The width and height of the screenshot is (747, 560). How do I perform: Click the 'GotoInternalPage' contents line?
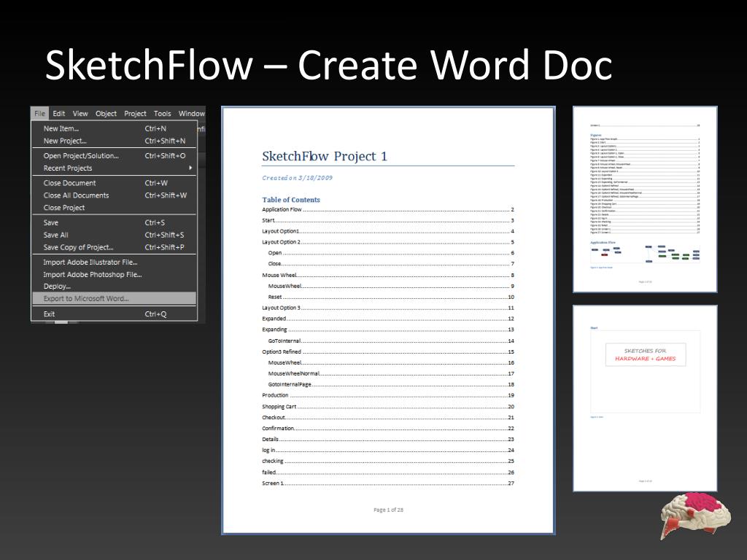[x=391, y=384]
